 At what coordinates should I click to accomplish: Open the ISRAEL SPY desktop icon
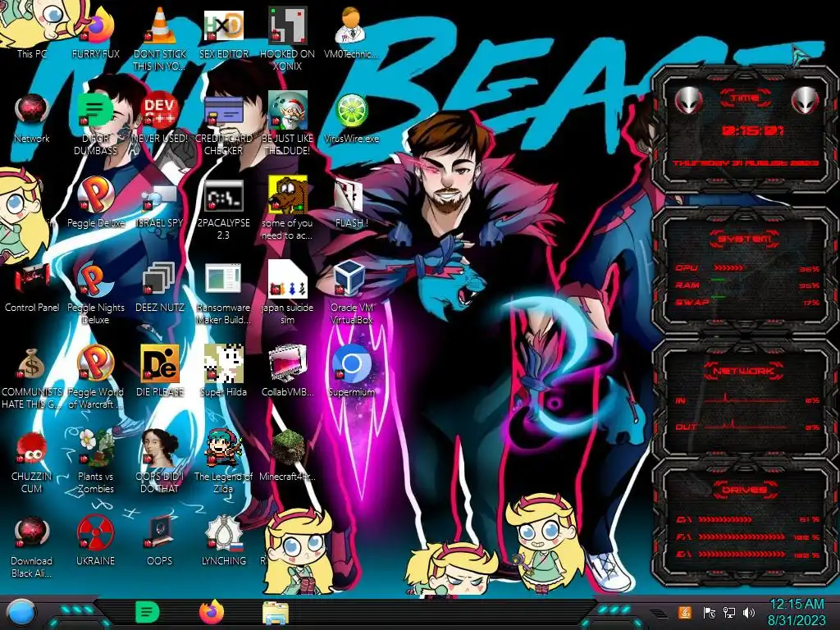160,203
